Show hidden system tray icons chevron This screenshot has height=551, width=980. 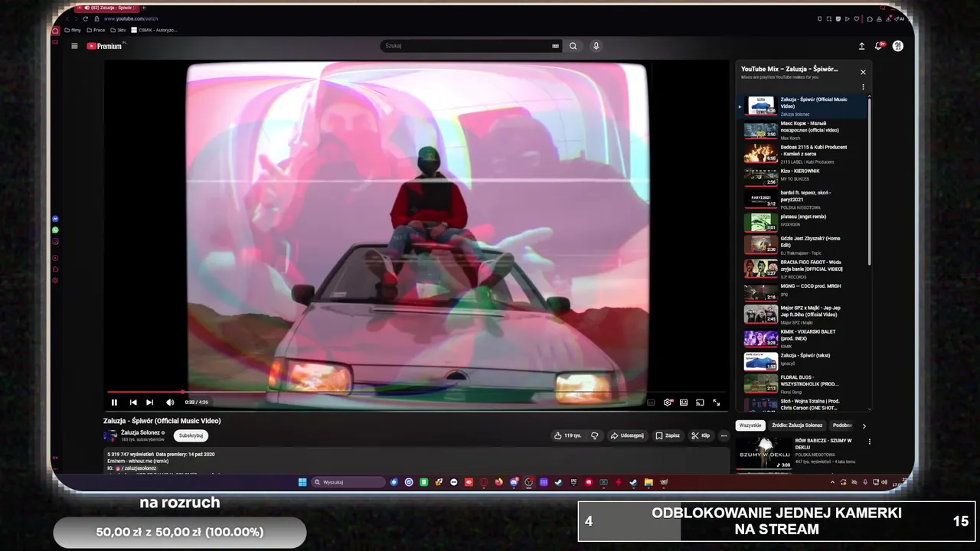point(832,482)
